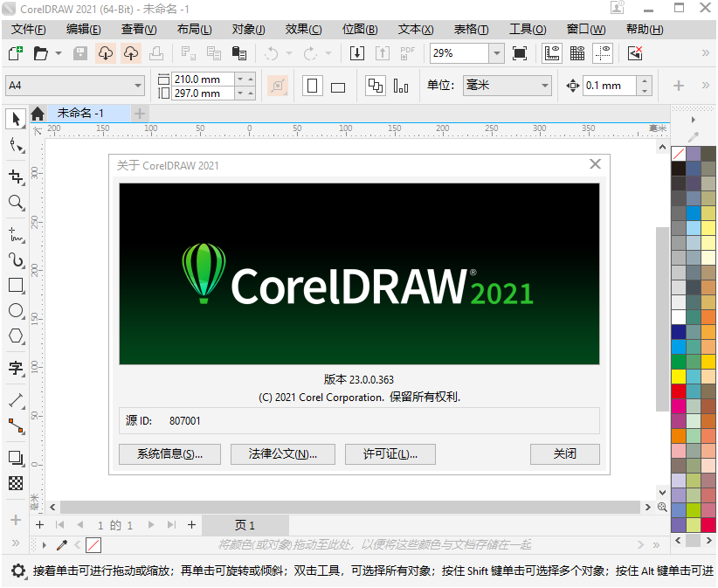Expand the standard toolbar overflow chevron
This screenshot has width=718, height=588.
pyautogui.click(x=706, y=53)
